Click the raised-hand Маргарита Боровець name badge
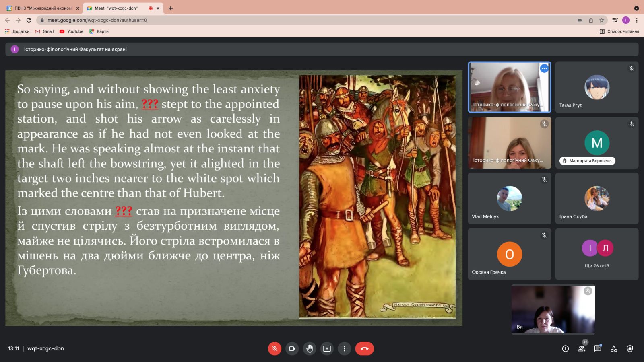 point(587,161)
